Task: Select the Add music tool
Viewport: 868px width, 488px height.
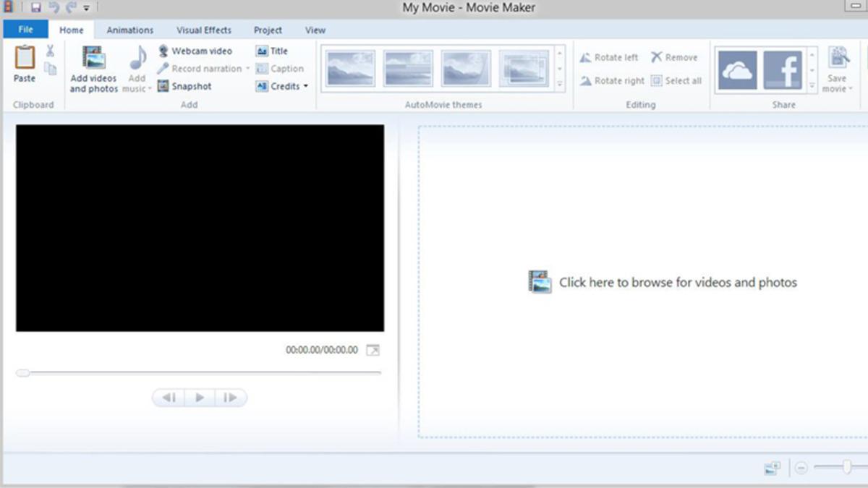Action: (136, 69)
